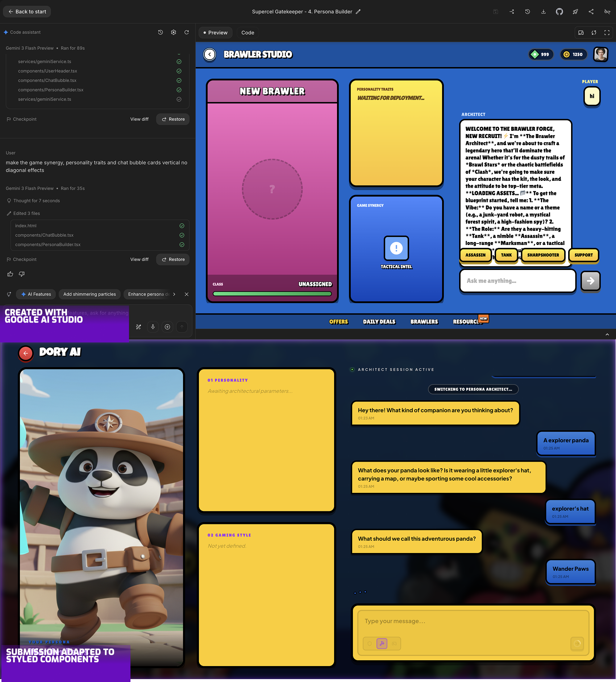Add an attachment with the plus icon
This screenshot has height=682, width=616.
pyautogui.click(x=167, y=327)
